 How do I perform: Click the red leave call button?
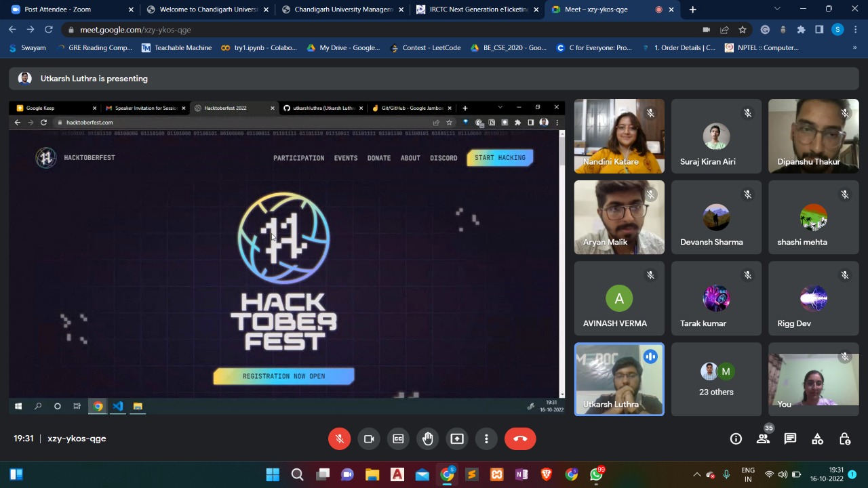520,439
